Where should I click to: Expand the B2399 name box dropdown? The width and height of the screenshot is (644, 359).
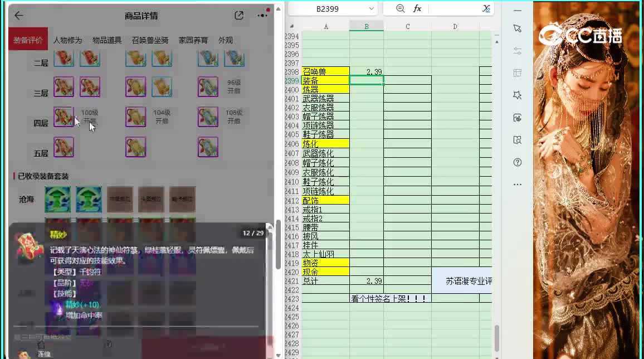pos(371,8)
